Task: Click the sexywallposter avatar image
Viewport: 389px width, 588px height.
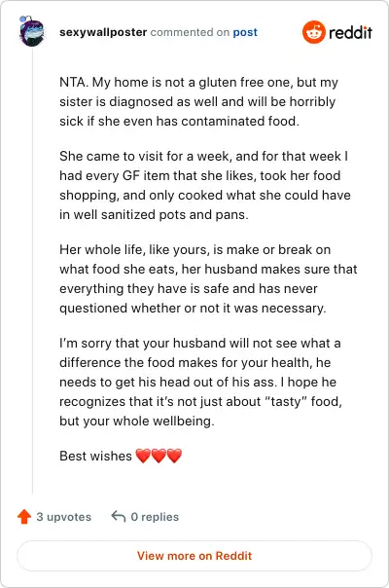Action: [32, 31]
